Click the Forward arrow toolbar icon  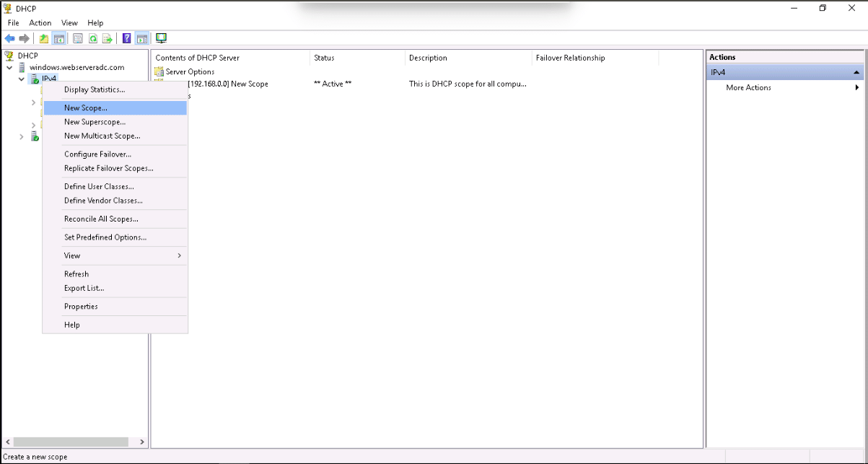25,38
